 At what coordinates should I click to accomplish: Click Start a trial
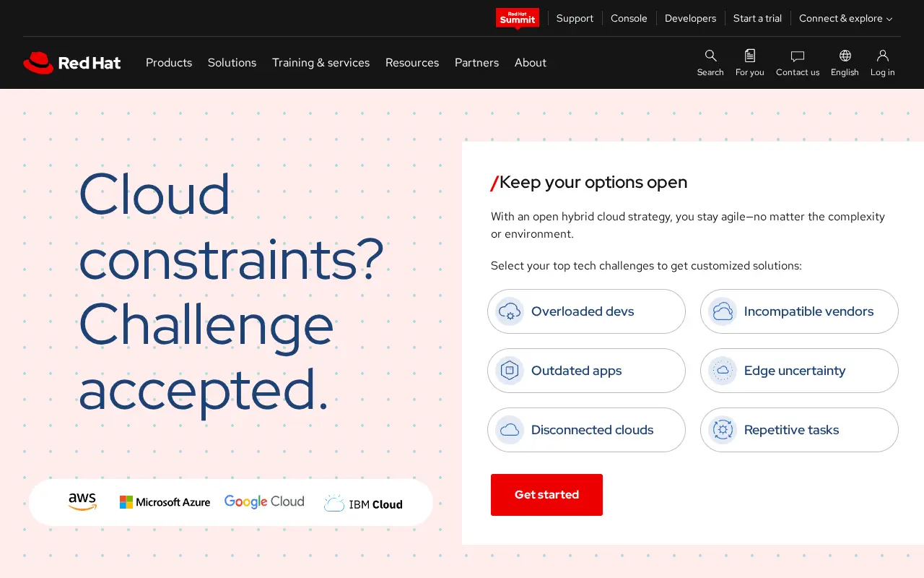pyautogui.click(x=757, y=19)
